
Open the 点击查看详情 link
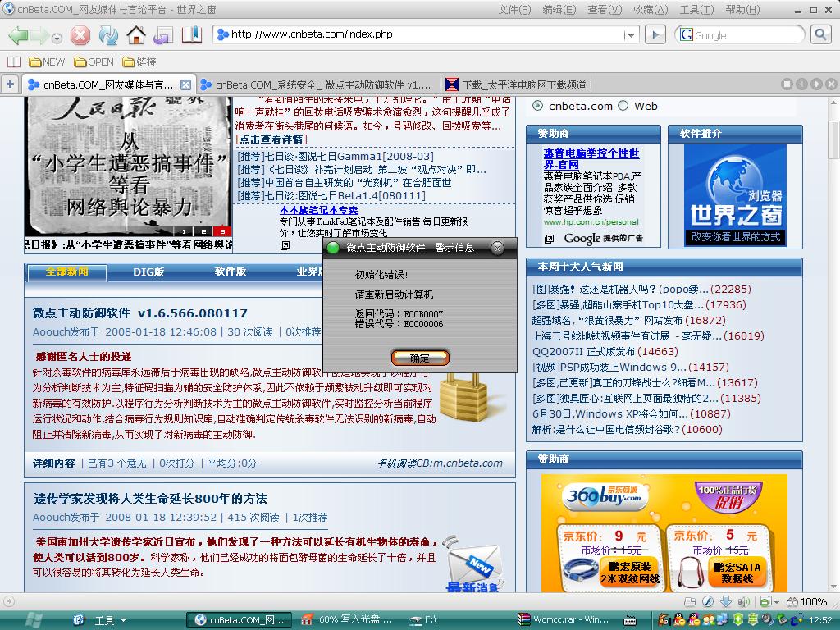pos(272,139)
